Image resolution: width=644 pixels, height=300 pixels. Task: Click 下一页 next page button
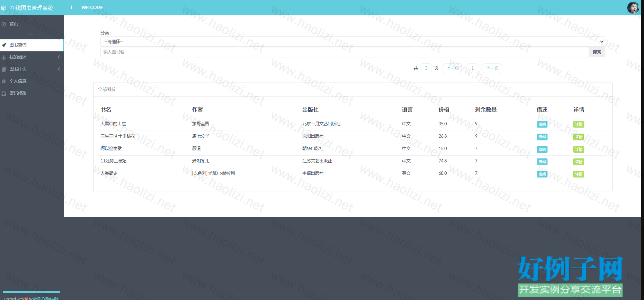[x=492, y=68]
